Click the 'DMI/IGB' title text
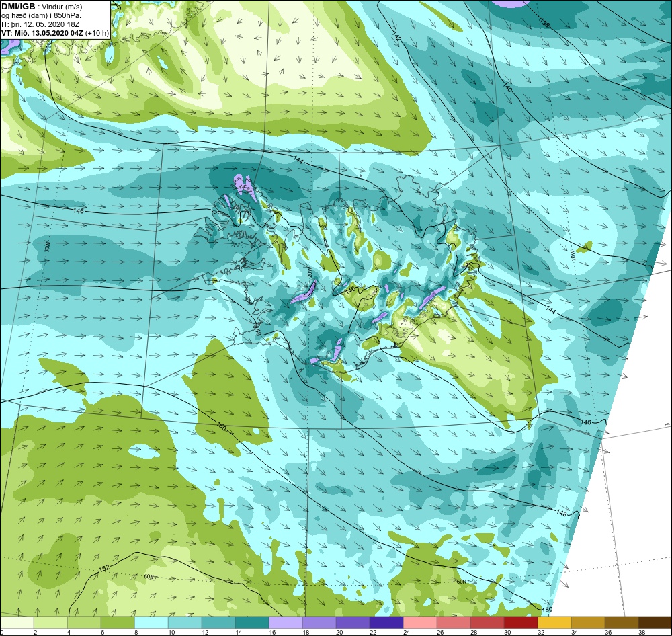Image resolution: width=672 pixels, height=636 pixels. (x=18, y=7)
